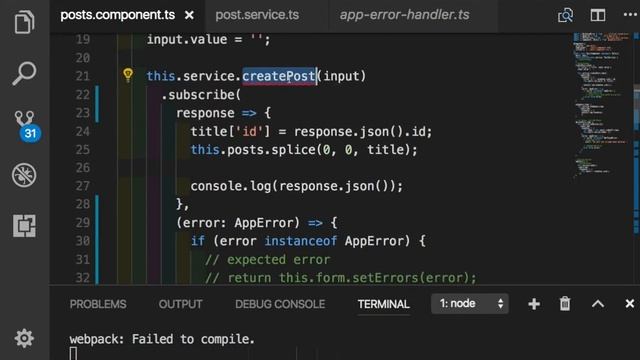Click the highlighted createPost method name
Viewport: 640px width, 360px height.
tap(279, 76)
